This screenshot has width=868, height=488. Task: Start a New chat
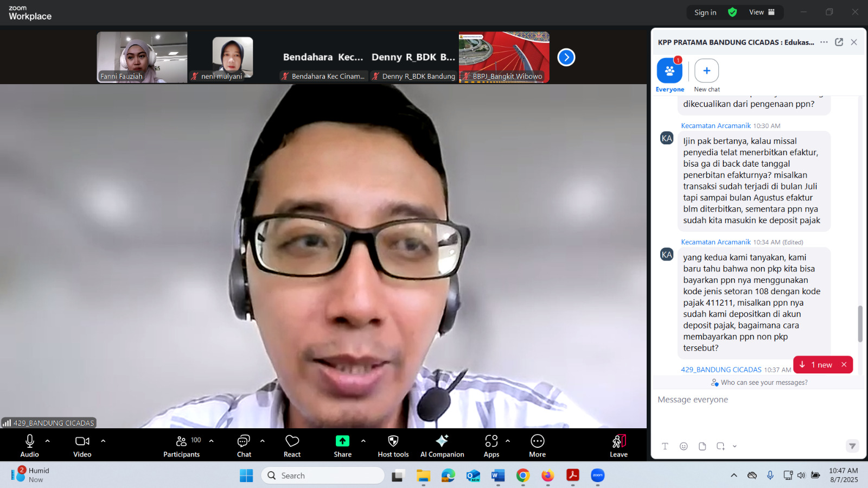(706, 71)
